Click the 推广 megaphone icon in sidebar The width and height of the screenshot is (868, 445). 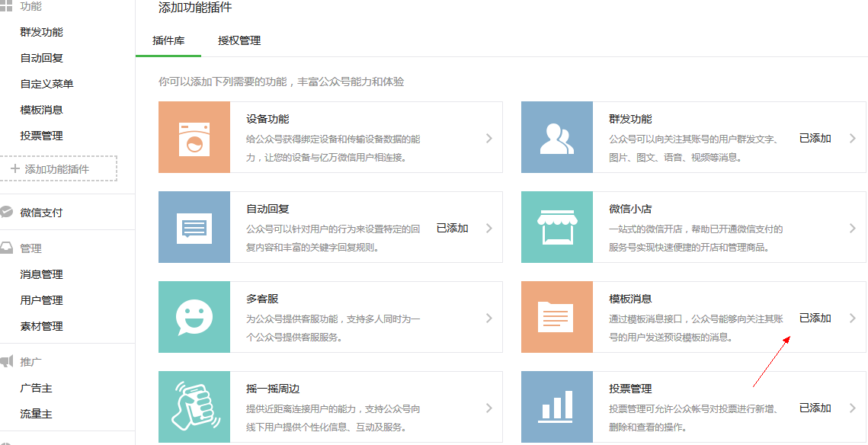tap(6, 362)
